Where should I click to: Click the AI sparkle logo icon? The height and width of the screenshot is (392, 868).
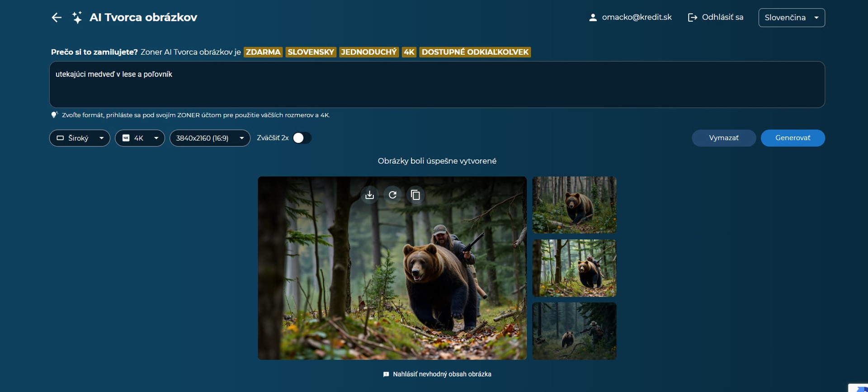click(77, 18)
